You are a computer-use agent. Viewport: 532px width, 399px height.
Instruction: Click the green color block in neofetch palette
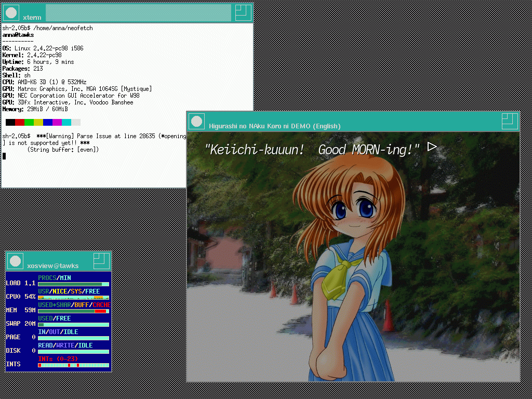(x=29, y=122)
